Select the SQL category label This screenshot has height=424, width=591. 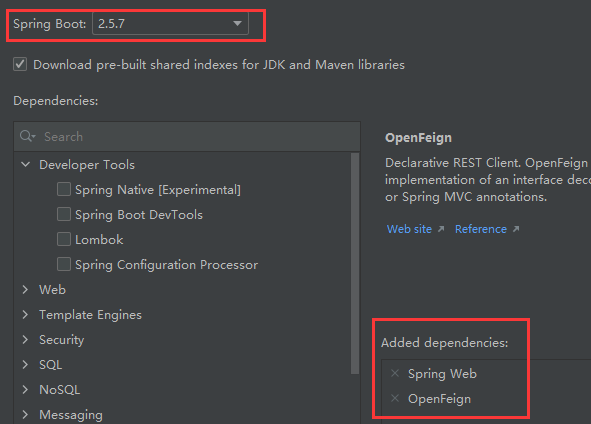pos(51,365)
